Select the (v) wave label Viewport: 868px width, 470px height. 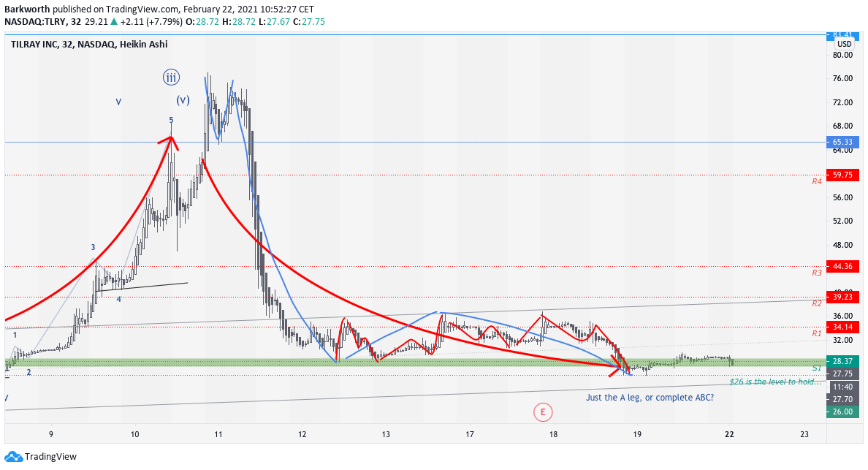(x=183, y=100)
